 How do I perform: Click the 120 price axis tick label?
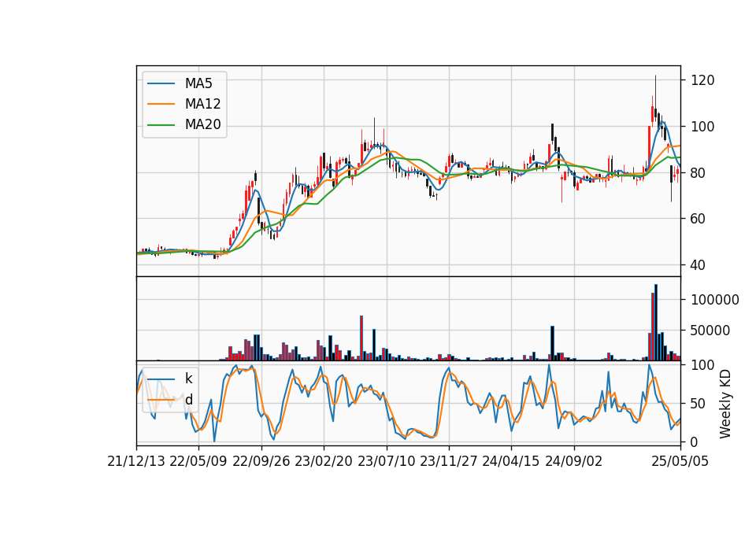coord(702,80)
